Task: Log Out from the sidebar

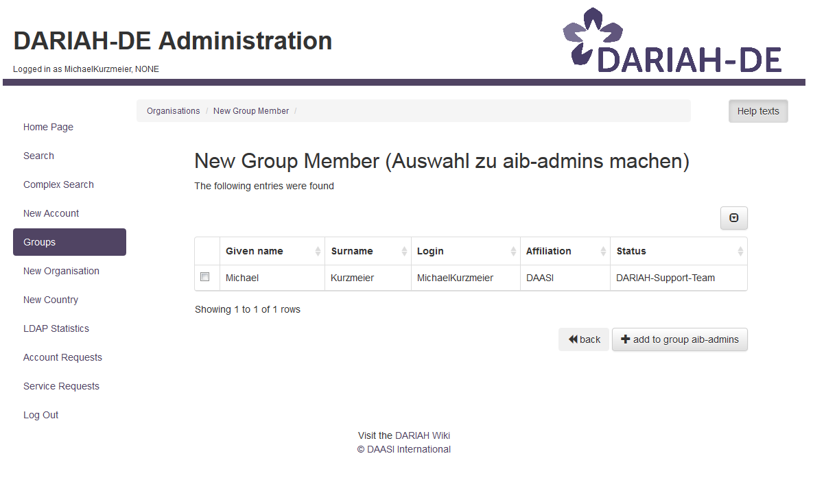Action: tap(40, 415)
